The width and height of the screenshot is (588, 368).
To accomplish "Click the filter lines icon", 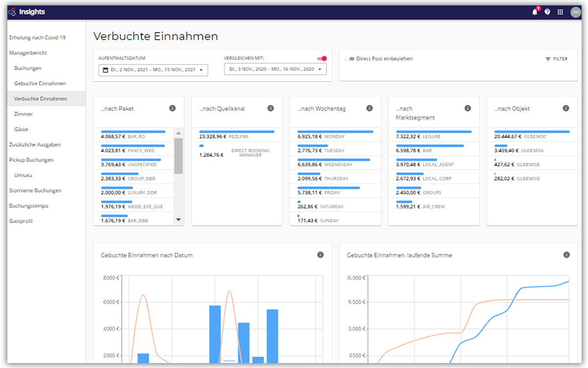I will (x=548, y=59).
